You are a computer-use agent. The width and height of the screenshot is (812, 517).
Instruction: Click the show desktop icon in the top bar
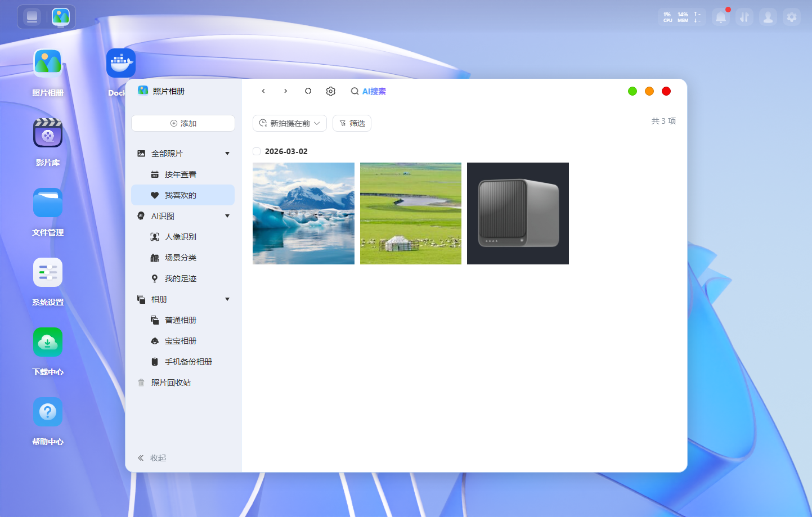click(x=32, y=17)
